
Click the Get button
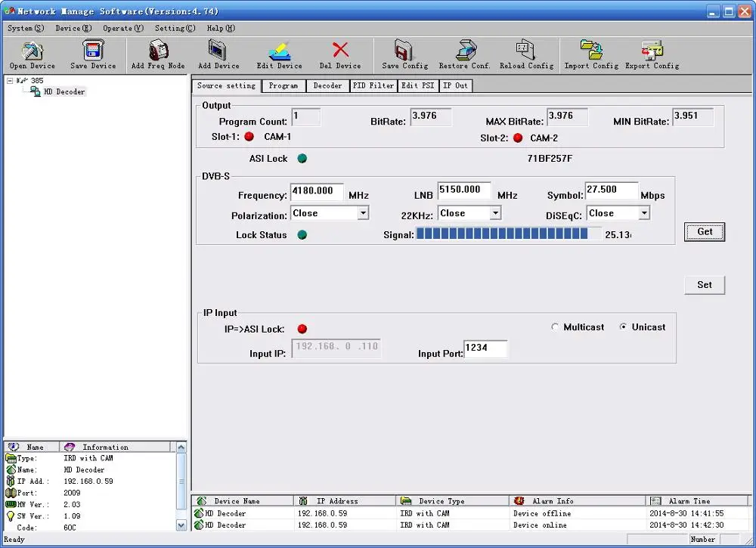pos(705,232)
